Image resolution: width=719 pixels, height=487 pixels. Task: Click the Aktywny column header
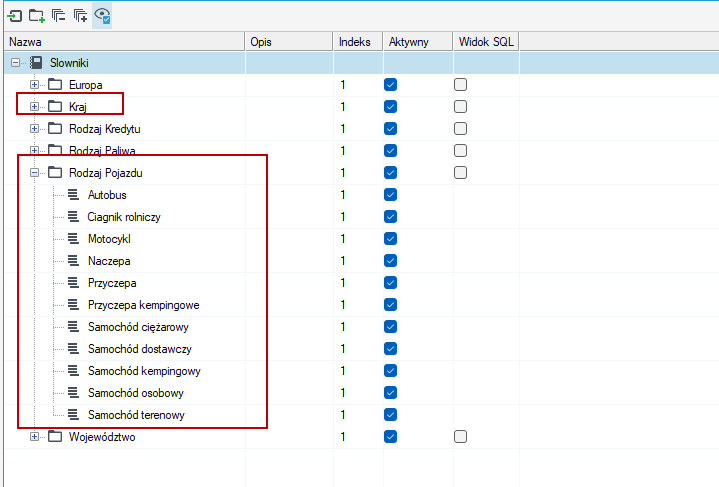(x=418, y=42)
